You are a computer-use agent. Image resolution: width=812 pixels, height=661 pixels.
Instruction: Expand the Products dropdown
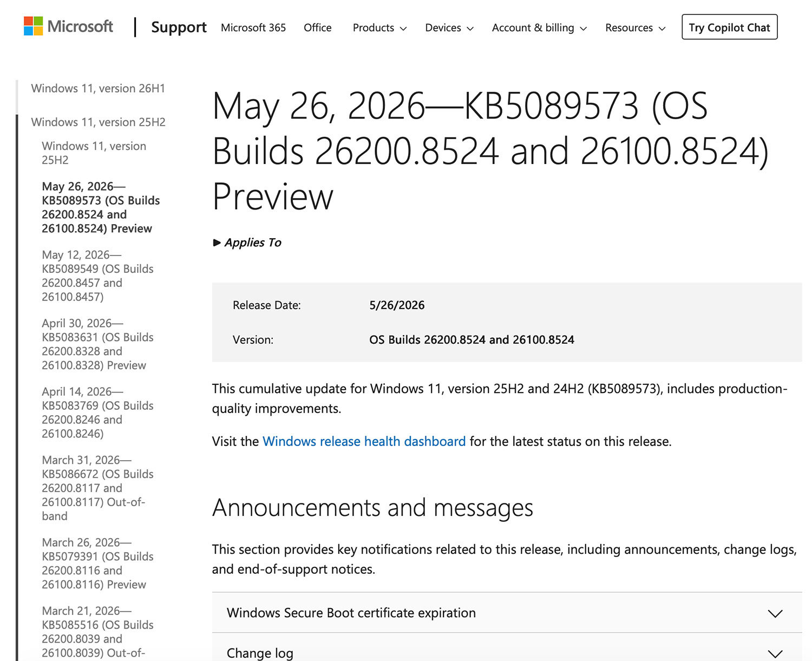pyautogui.click(x=379, y=28)
